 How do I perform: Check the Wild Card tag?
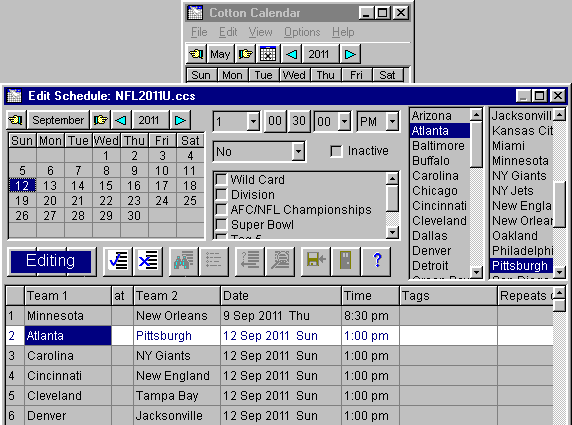221,179
